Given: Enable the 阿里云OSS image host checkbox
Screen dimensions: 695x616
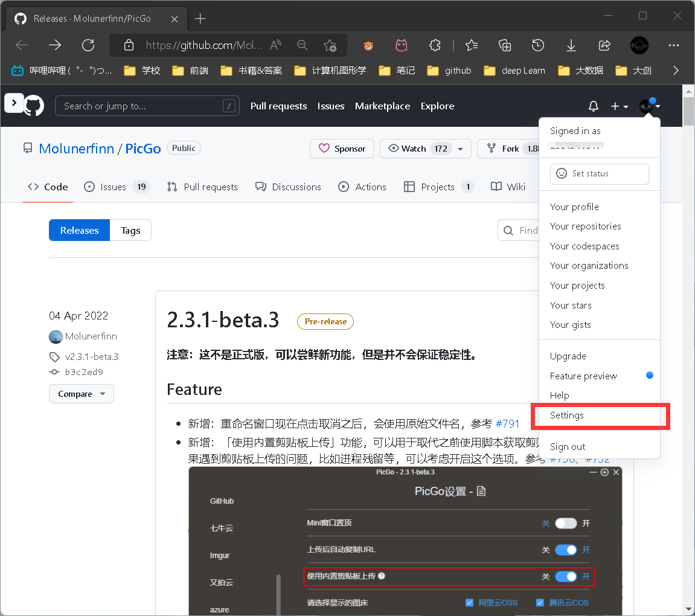Looking at the screenshot, I should click(469, 602).
